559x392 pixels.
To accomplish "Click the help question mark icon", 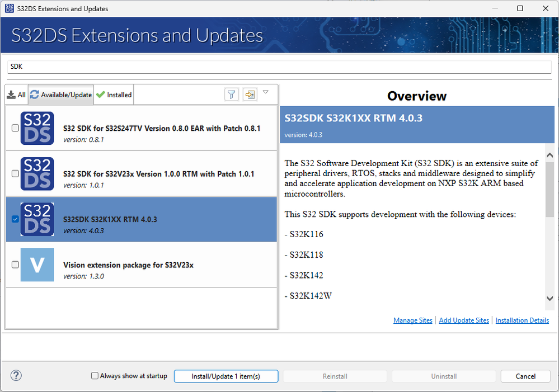I will 16,375.
